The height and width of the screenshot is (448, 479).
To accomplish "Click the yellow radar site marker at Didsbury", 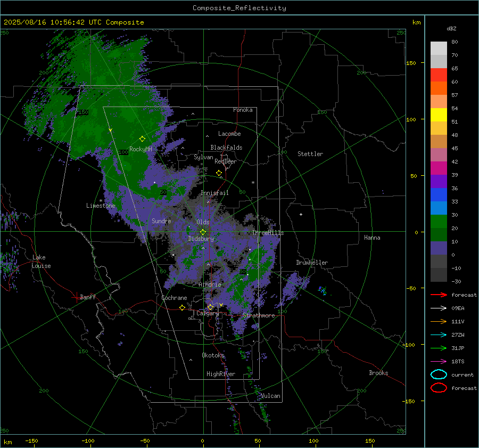I will click(x=203, y=232).
